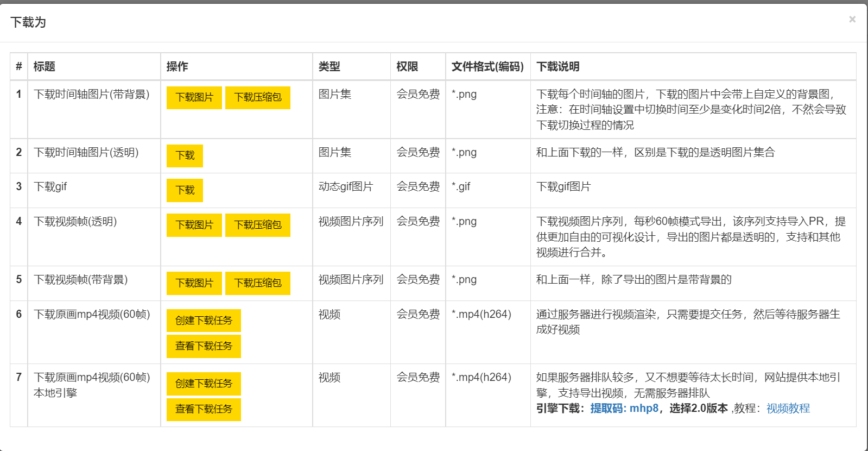Click 下载 button in the 下载gif row

pyautogui.click(x=185, y=190)
